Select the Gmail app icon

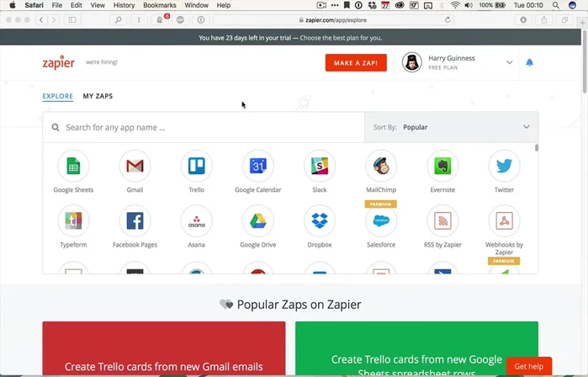pos(135,167)
